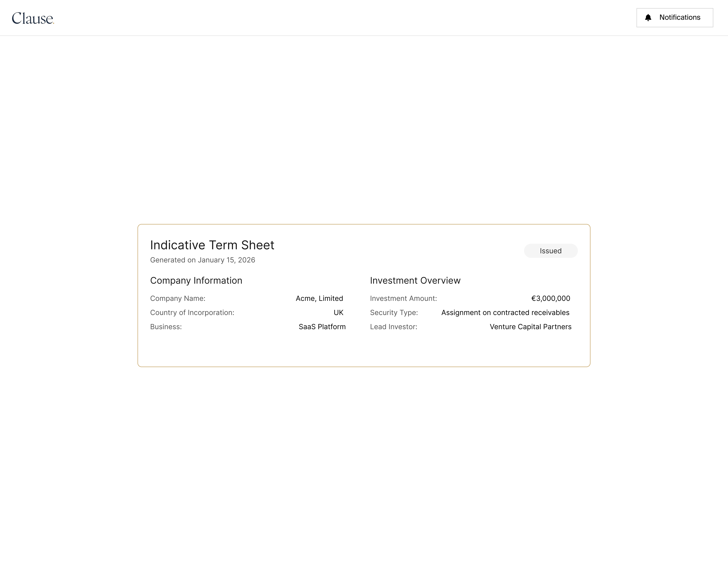Screen dimensions: 728x584
Task: Click the Country of Incorporation label
Action: click(x=192, y=313)
